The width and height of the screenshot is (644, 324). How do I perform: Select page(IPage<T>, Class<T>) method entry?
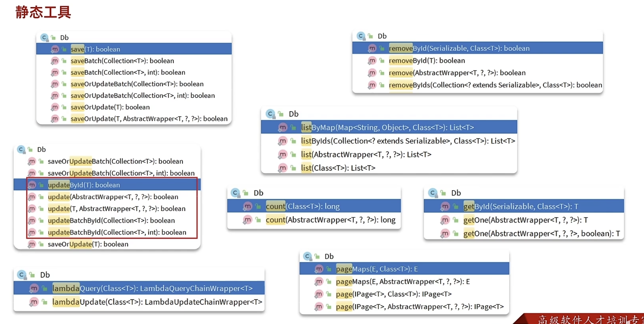click(x=394, y=294)
